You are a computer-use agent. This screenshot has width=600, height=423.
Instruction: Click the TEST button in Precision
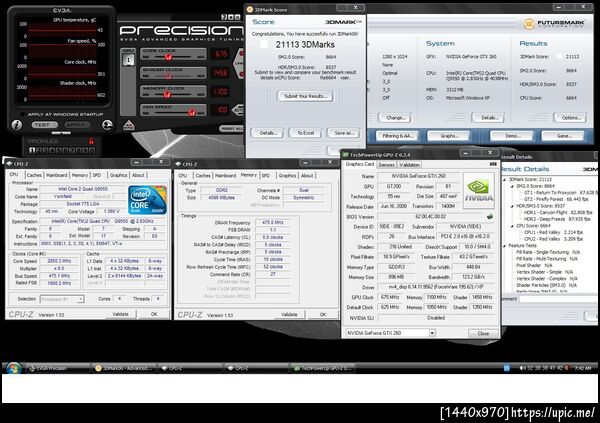coord(43,125)
